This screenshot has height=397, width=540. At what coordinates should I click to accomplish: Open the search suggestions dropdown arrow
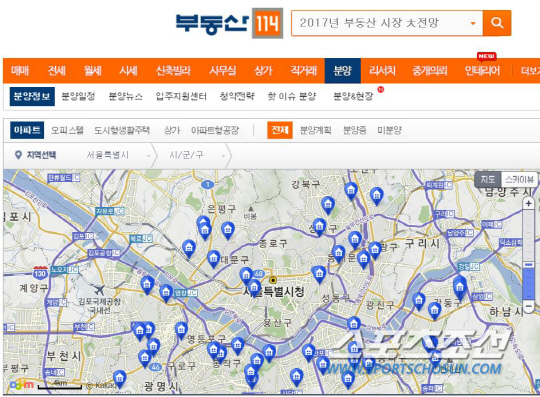coord(473,23)
